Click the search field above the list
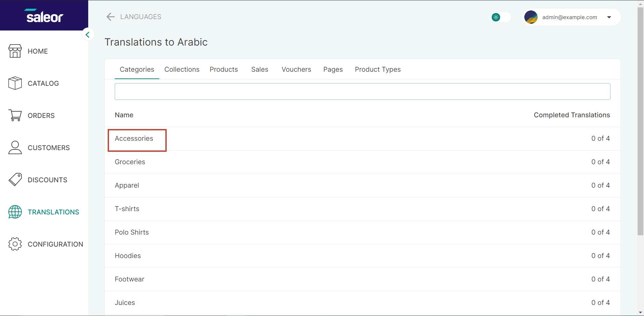This screenshot has height=316, width=644. point(362,91)
